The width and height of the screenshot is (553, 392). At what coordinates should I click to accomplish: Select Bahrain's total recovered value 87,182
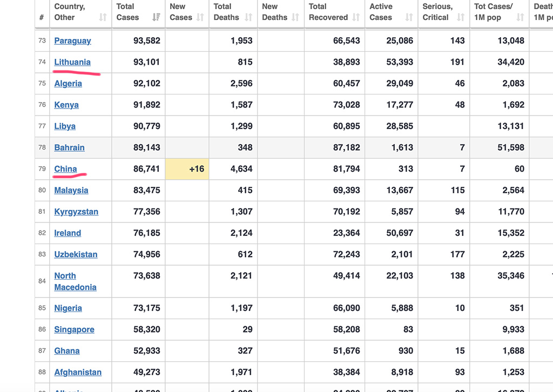coord(347,147)
